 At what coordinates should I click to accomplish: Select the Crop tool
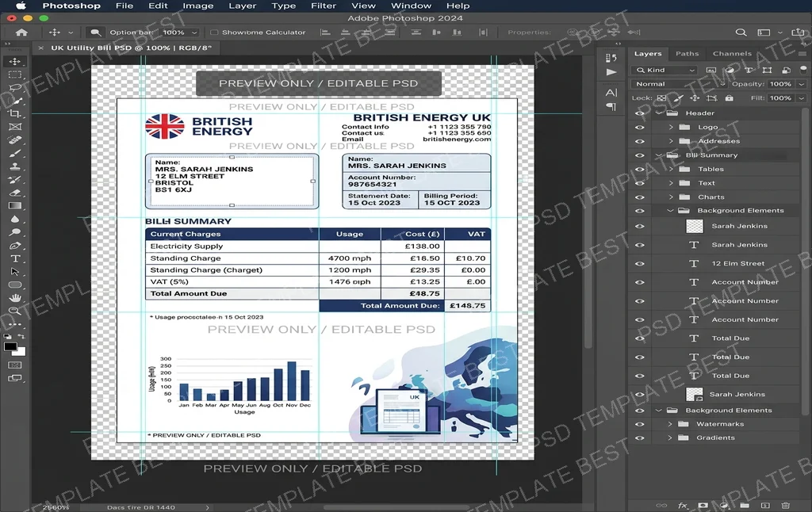tap(15, 113)
